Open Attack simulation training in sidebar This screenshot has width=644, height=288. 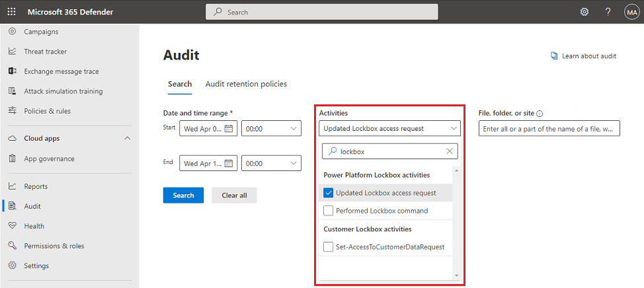[63, 91]
